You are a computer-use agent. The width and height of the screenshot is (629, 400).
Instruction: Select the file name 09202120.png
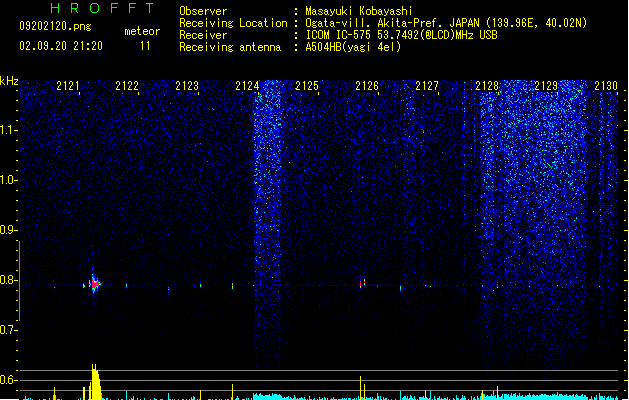(x=55, y=26)
